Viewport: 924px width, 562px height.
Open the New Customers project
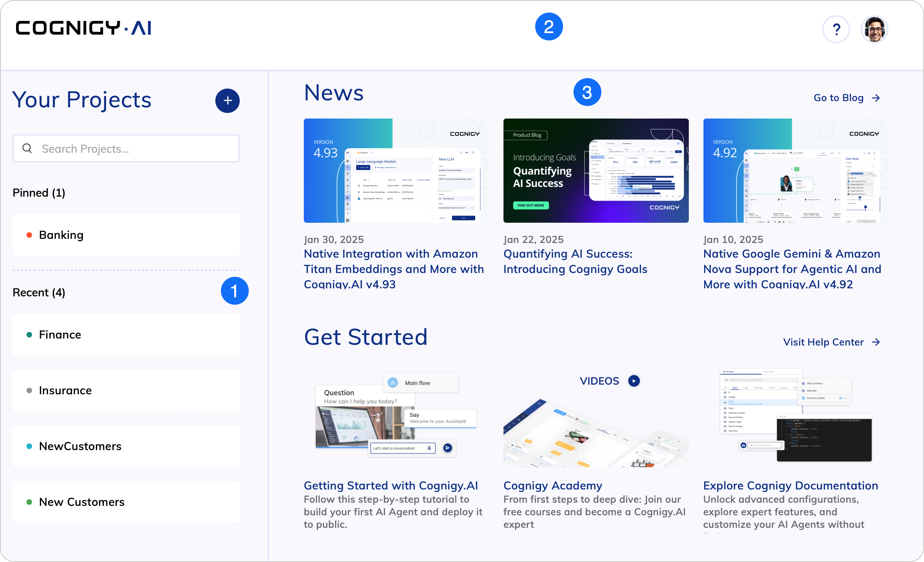pos(126,502)
